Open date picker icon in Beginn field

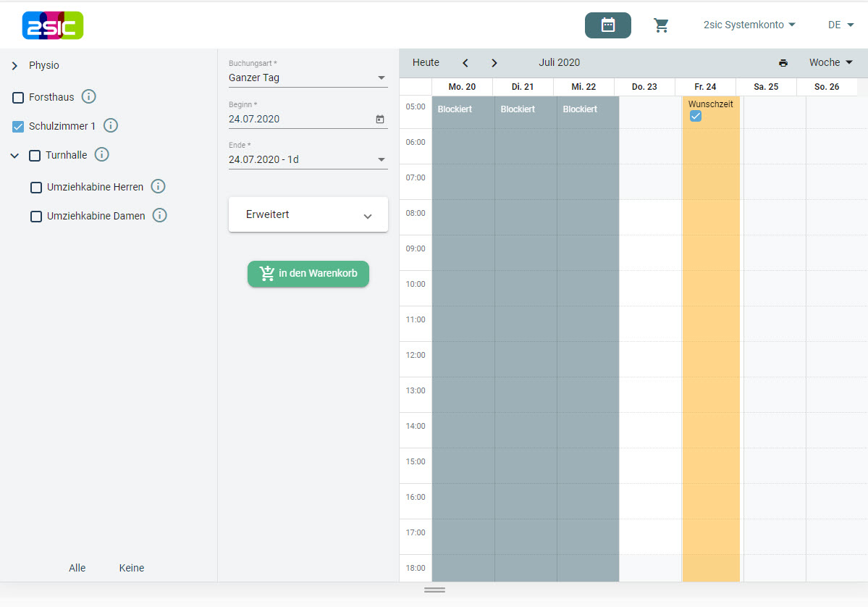(380, 119)
